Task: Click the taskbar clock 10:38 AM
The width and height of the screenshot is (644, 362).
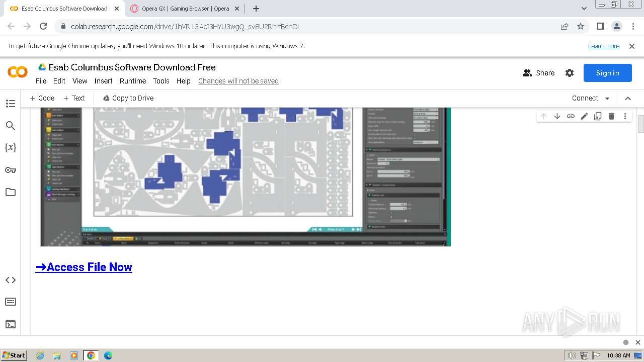Action: pyautogui.click(x=618, y=355)
